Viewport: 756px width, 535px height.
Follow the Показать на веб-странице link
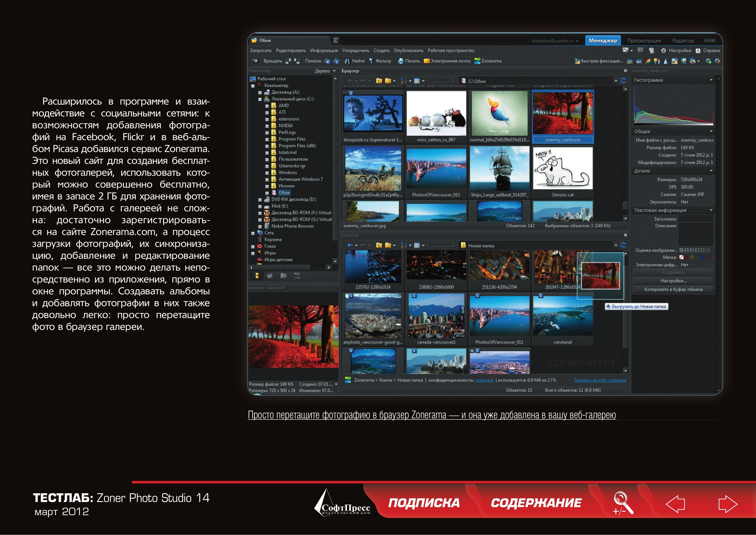[600, 380]
